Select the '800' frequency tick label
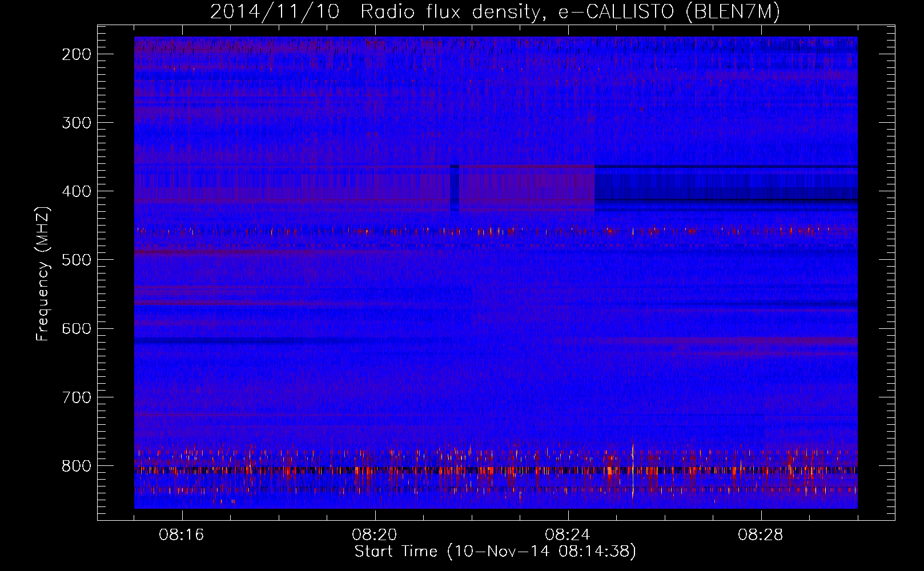This screenshot has width=924, height=571. (76, 466)
